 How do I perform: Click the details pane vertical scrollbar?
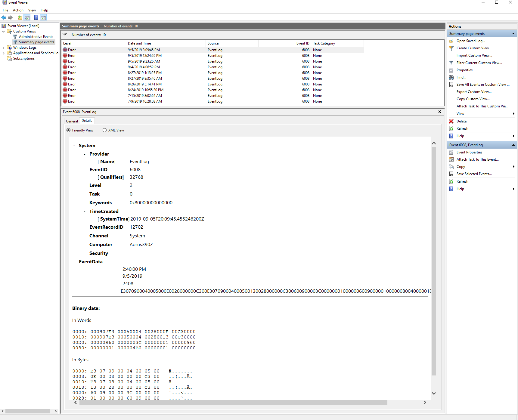pyautogui.click(x=434, y=261)
